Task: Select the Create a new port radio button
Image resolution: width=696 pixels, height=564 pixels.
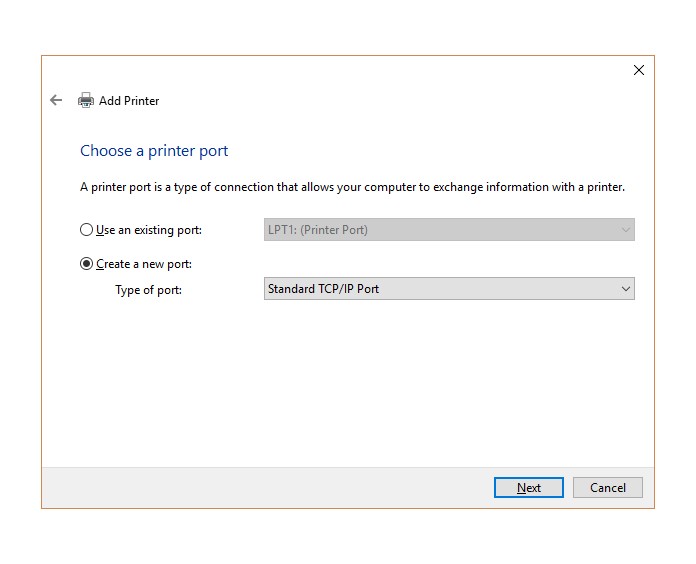Action: [x=87, y=264]
